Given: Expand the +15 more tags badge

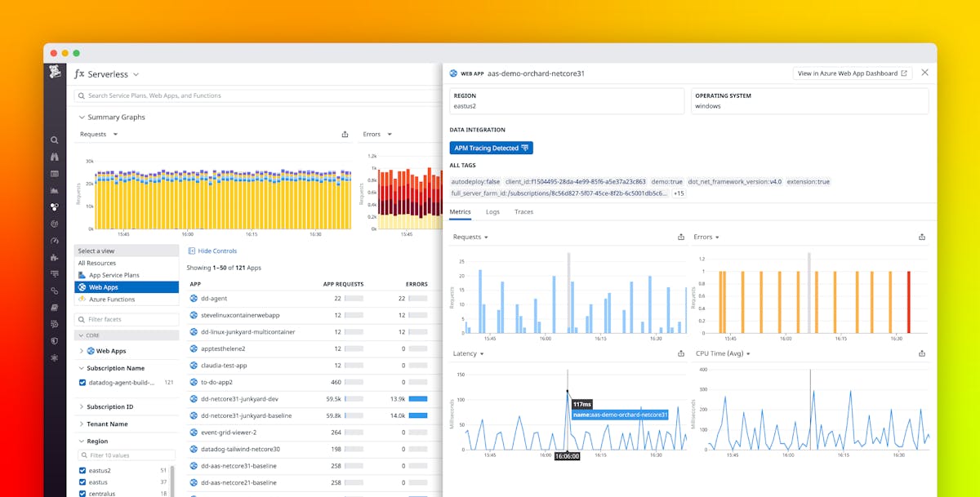Looking at the screenshot, I should 679,193.
